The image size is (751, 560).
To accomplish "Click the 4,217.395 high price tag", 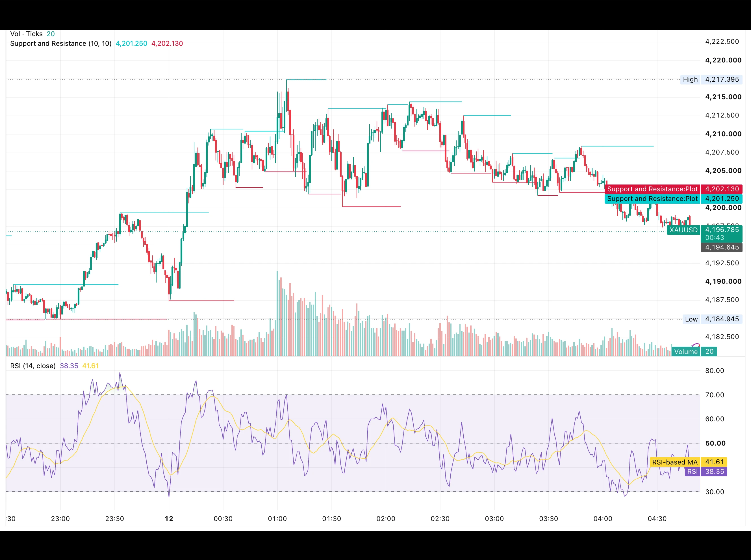I will pos(722,79).
